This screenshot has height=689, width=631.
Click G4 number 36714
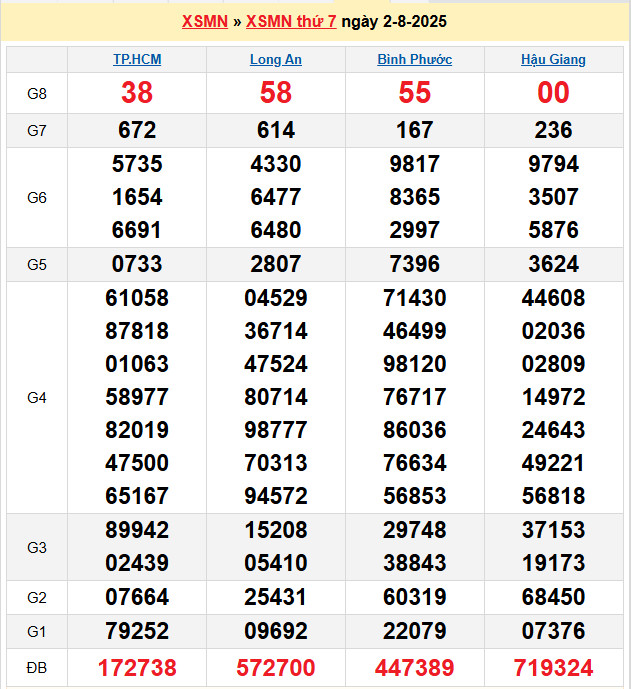point(276,331)
